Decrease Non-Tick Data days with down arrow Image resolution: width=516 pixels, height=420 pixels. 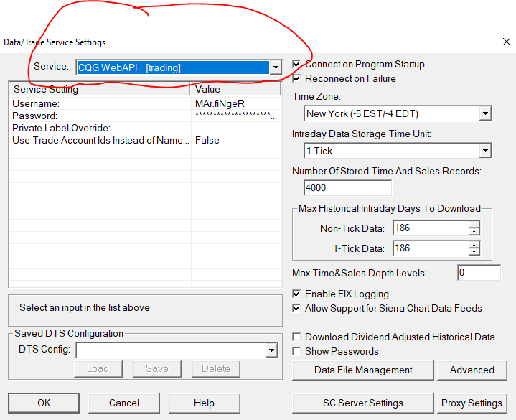tap(474, 232)
